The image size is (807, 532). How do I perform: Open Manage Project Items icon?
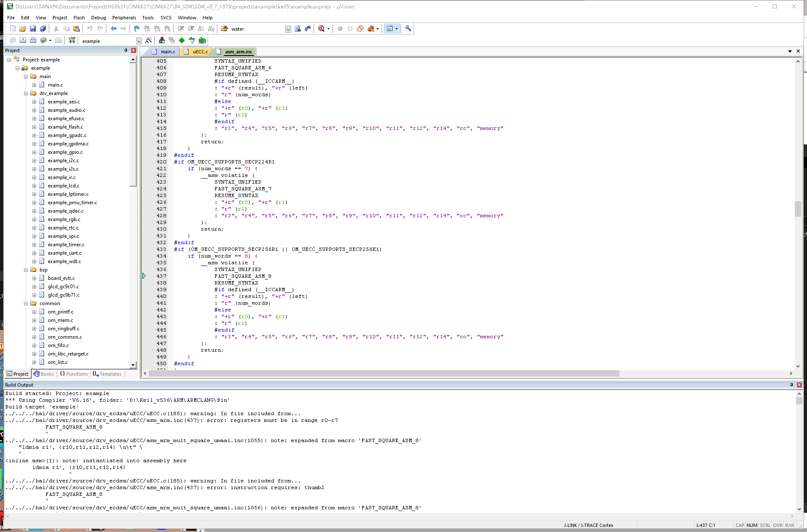pyautogui.click(x=161, y=40)
